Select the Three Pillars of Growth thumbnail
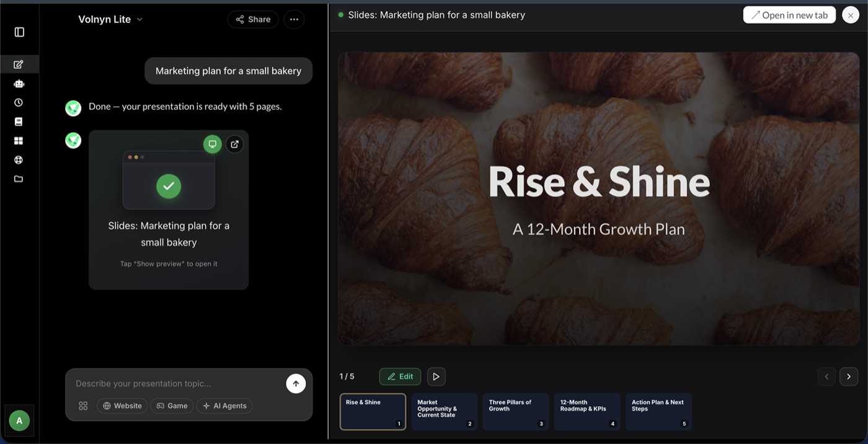868x444 pixels. pos(516,412)
